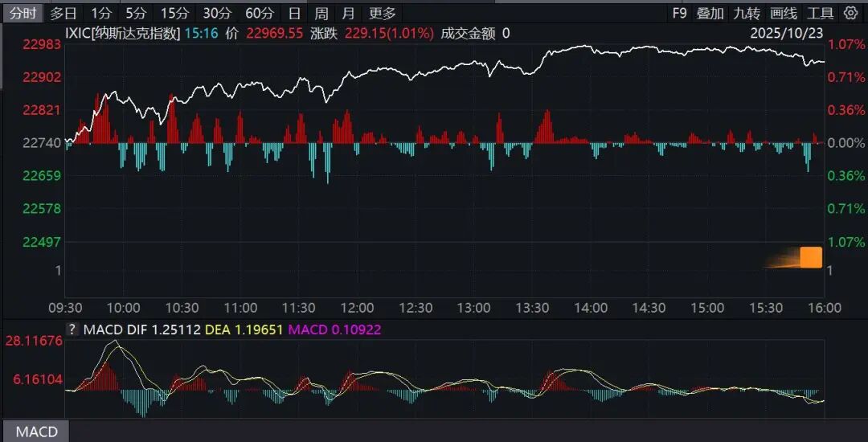This screenshot has width=868, height=442.
Task: Expand the 更多 more periods dropdown
Action: [x=383, y=13]
